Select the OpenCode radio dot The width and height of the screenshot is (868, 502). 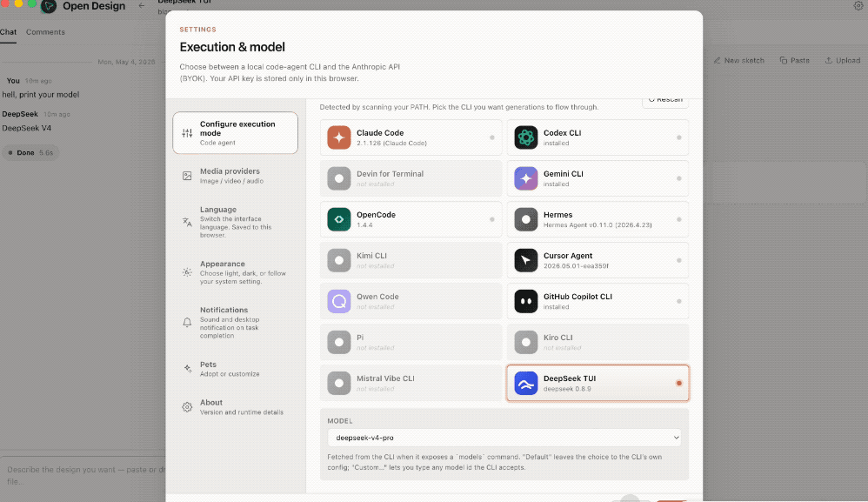[491, 219]
